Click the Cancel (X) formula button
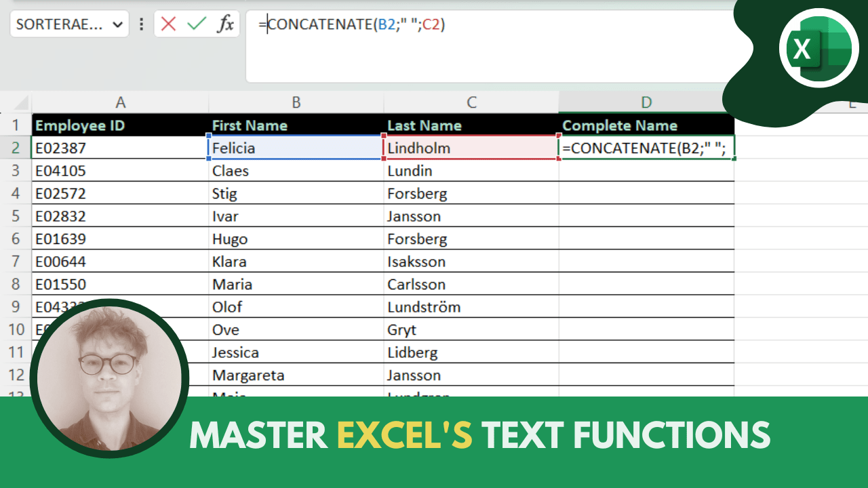This screenshot has width=868, height=488. click(x=169, y=24)
